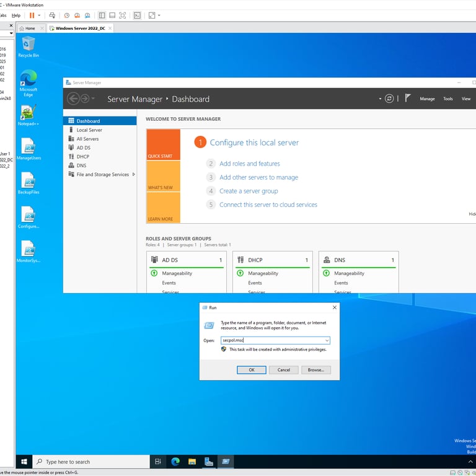Viewport: 476px width, 476px height.
Task: Click Server Manager forward navigation arrow
Action: coord(85,99)
